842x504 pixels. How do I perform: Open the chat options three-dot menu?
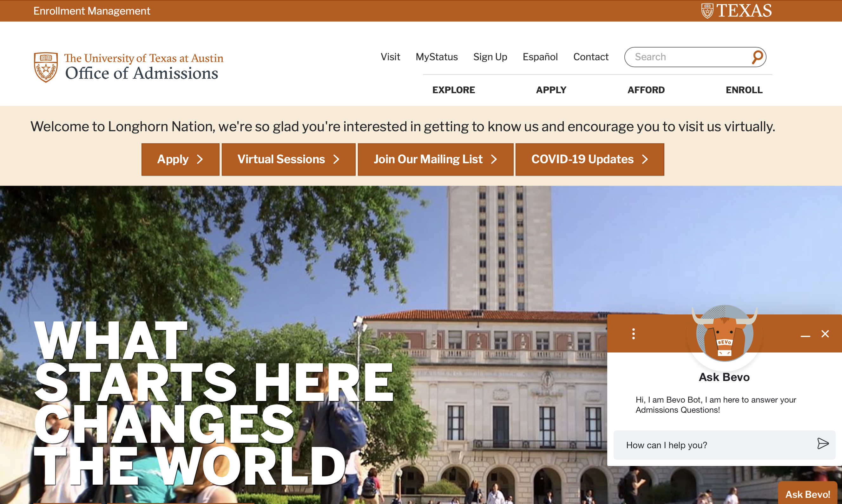(633, 333)
